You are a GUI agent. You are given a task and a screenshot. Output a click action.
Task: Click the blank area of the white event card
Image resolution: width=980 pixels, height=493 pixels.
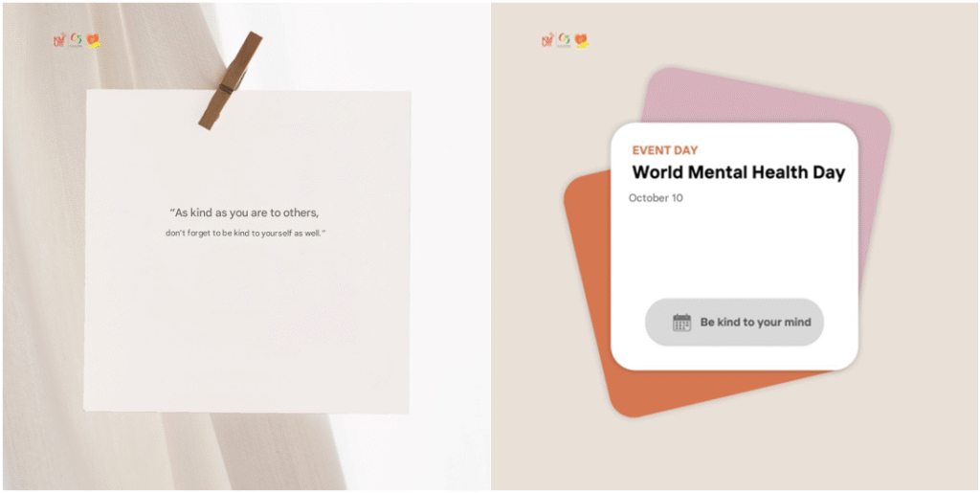click(734, 250)
